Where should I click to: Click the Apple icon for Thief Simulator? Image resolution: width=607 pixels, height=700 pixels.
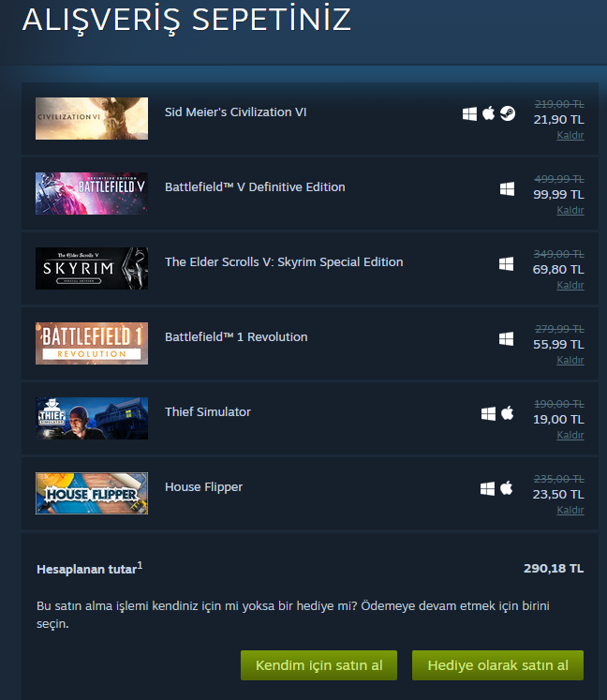tap(508, 413)
